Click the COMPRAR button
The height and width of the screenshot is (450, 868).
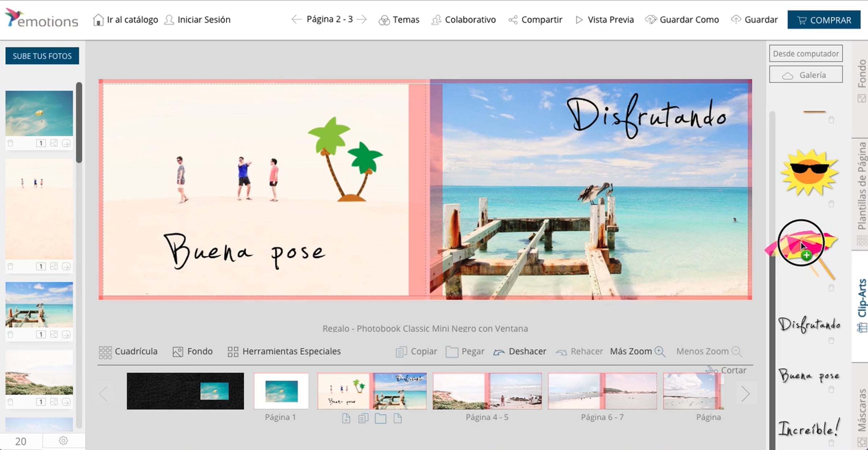(824, 20)
